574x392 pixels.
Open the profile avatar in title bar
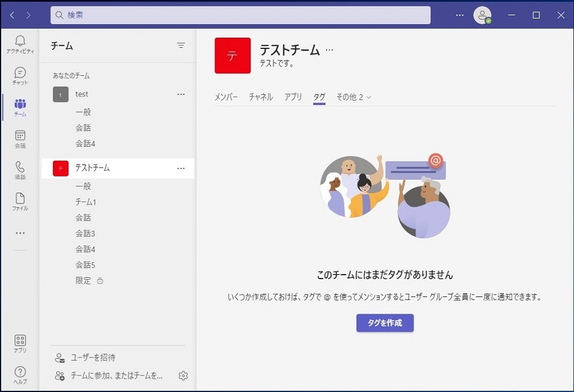click(483, 15)
